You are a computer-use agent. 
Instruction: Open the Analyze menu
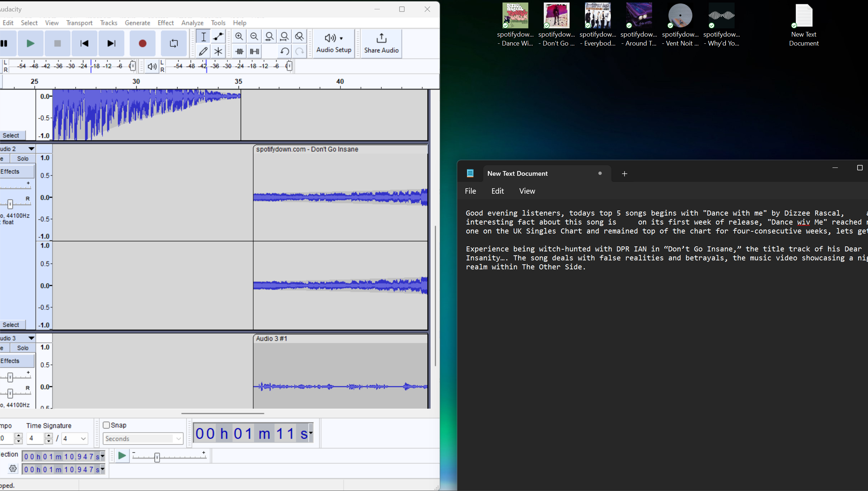pos(192,23)
